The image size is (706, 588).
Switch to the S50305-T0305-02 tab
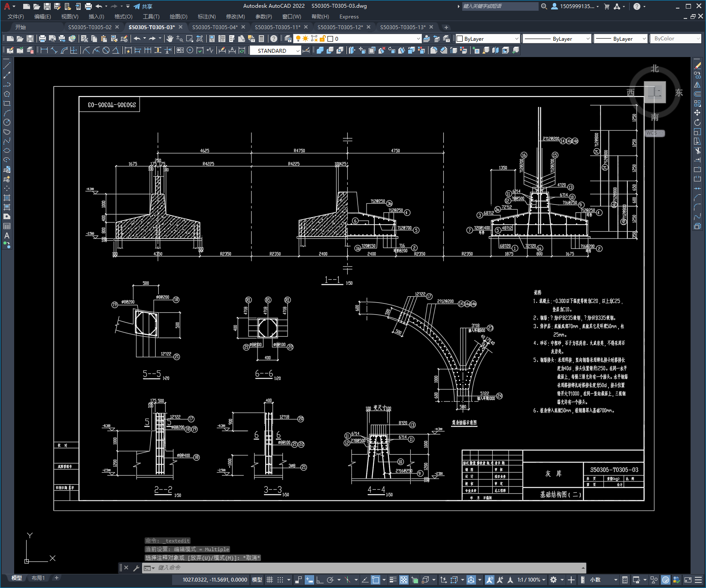90,27
